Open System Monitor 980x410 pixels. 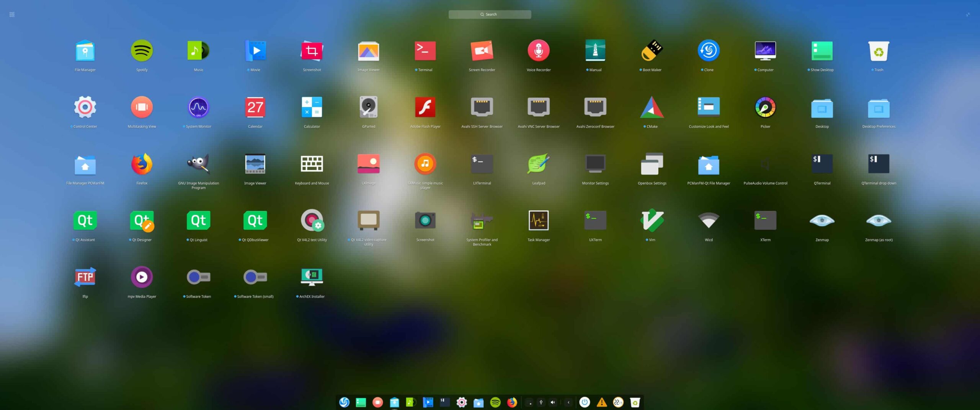pos(198,107)
